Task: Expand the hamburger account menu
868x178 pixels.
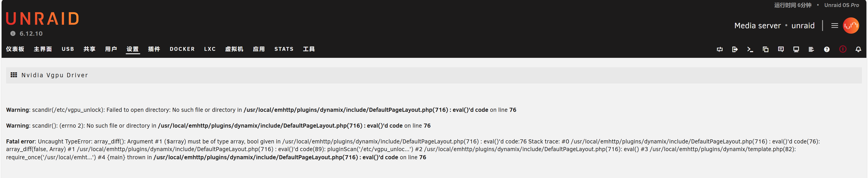Action: click(x=834, y=26)
